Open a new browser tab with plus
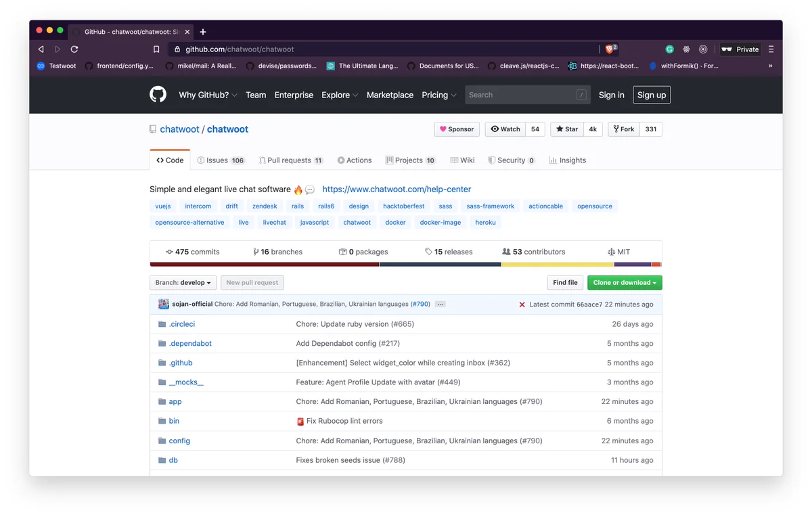Screen dimensions: 812x515 tap(203, 32)
